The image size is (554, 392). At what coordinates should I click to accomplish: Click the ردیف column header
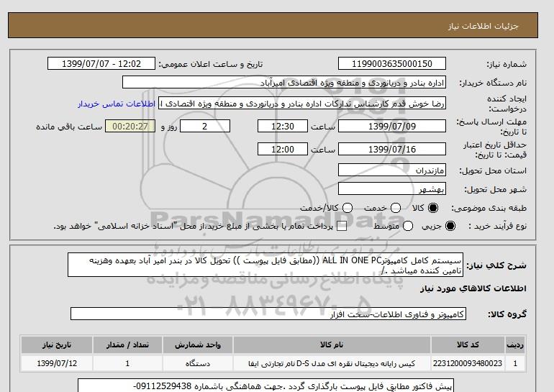coord(515,345)
